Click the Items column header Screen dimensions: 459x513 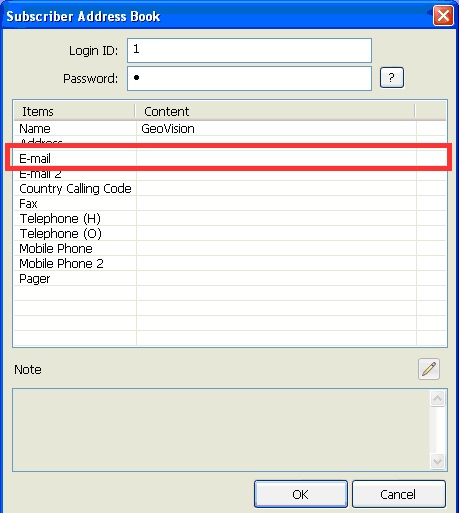click(75, 111)
